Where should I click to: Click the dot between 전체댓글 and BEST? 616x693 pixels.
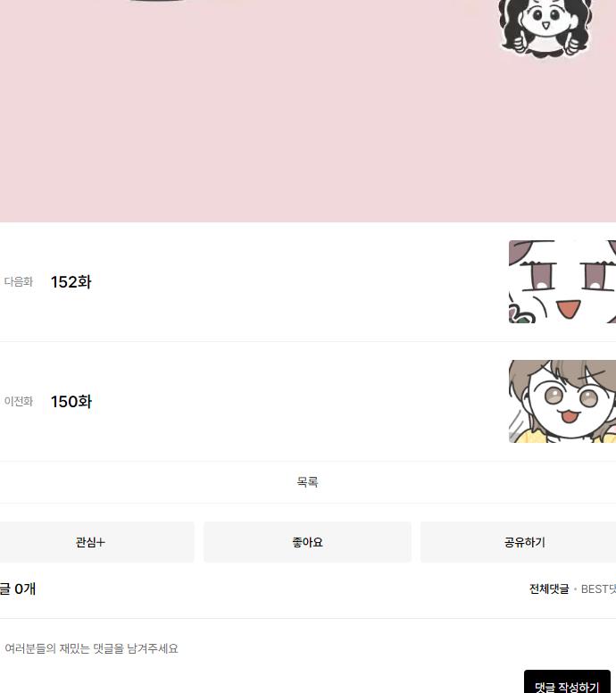click(575, 589)
